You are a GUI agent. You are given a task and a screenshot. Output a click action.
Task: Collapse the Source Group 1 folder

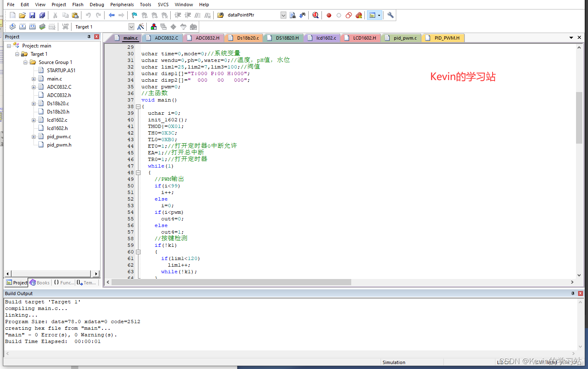(x=25, y=62)
